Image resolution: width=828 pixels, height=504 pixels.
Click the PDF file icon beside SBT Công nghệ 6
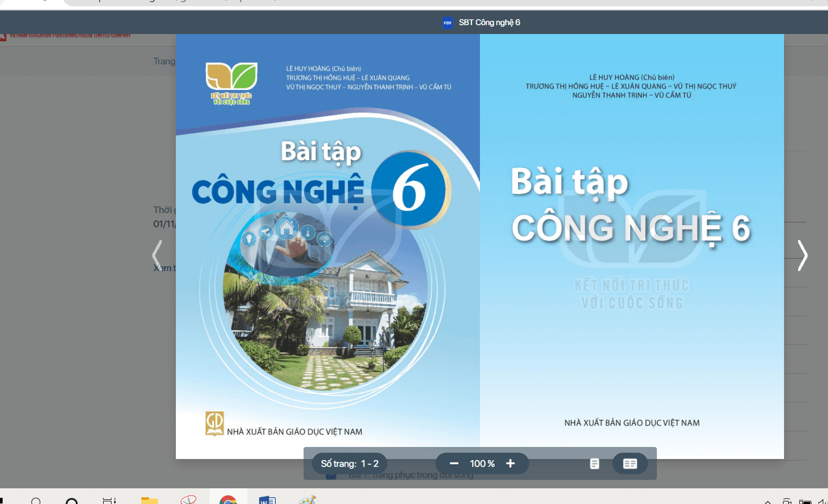click(x=447, y=23)
